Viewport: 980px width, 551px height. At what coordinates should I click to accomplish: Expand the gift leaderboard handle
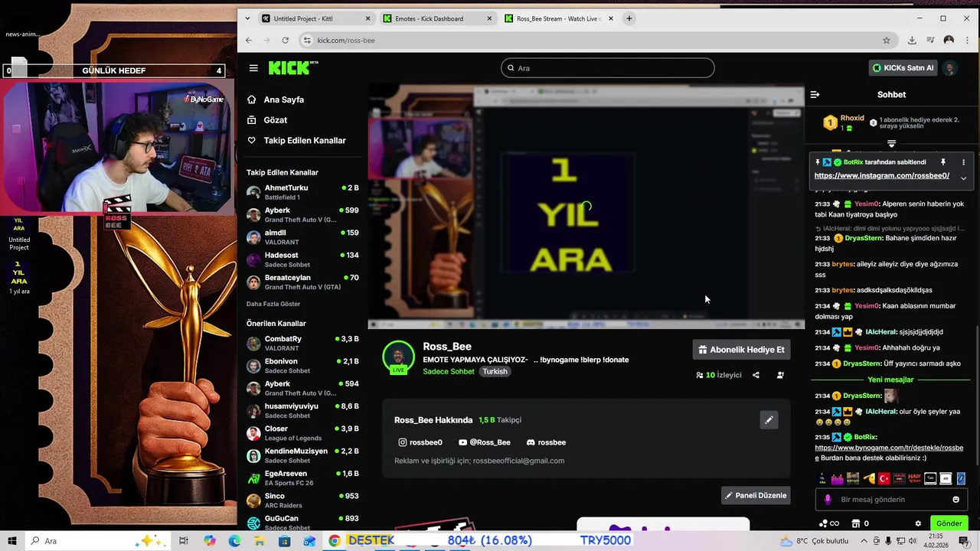pos(891,144)
